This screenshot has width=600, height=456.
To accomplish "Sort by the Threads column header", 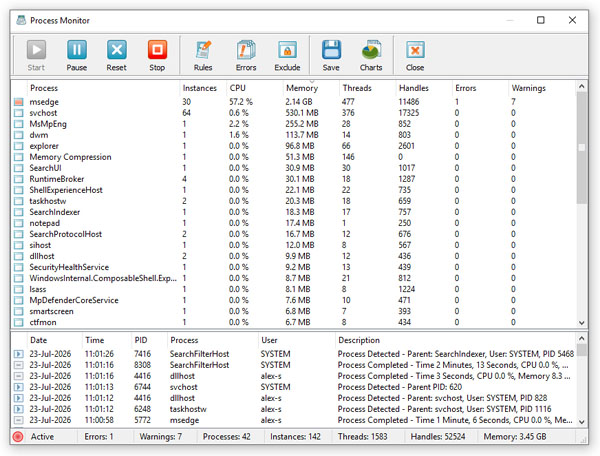I will coord(367,88).
